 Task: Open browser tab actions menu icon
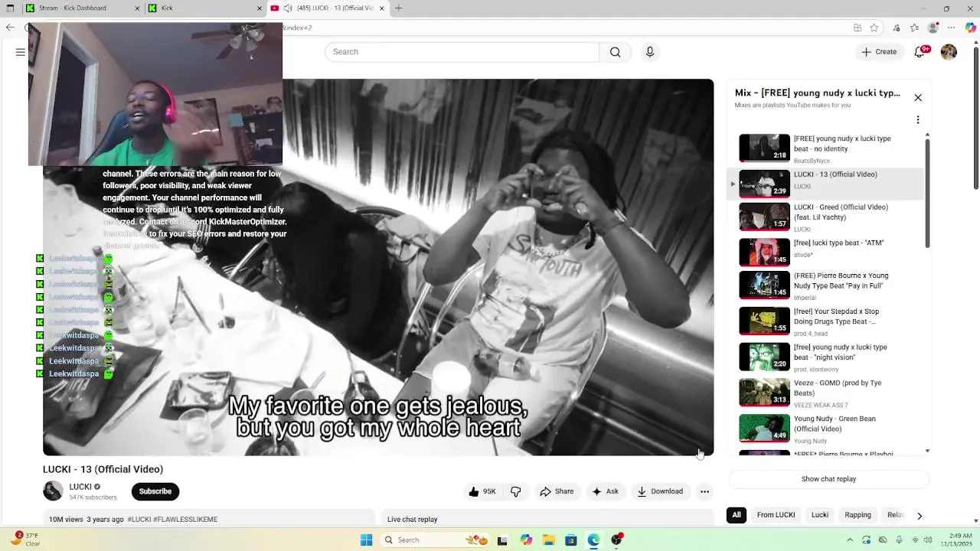10,8
